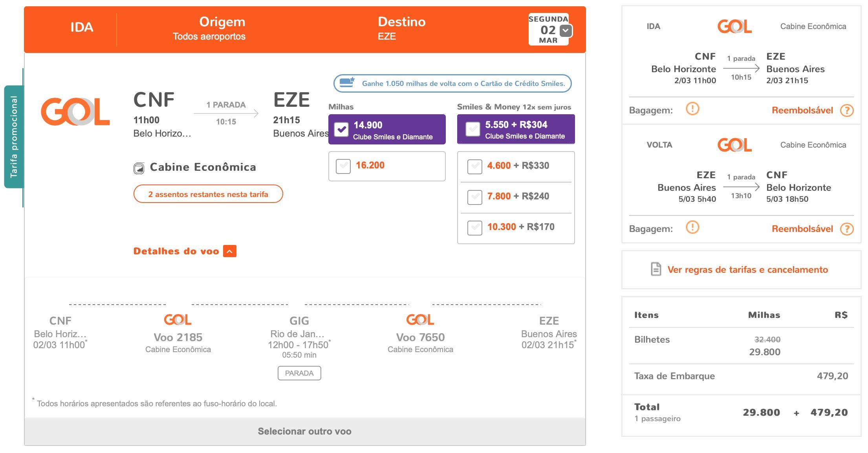Click the GOL logo above Voo 2185

click(x=178, y=320)
